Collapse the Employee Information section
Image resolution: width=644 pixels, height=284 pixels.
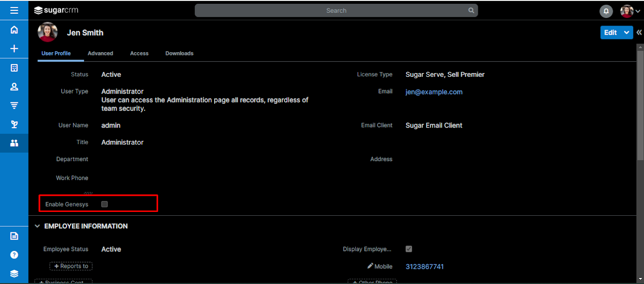pyautogui.click(x=38, y=226)
